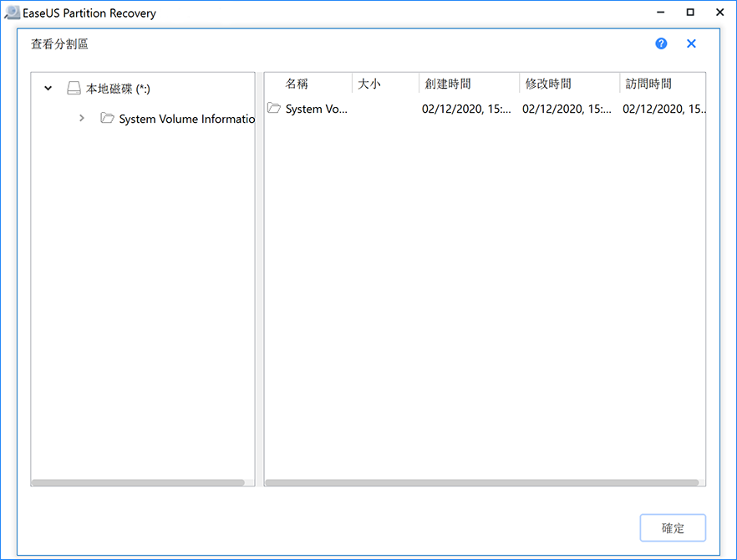The height and width of the screenshot is (560, 737).
Task: Sort by the 訪問時間 column header
Action: (x=648, y=84)
